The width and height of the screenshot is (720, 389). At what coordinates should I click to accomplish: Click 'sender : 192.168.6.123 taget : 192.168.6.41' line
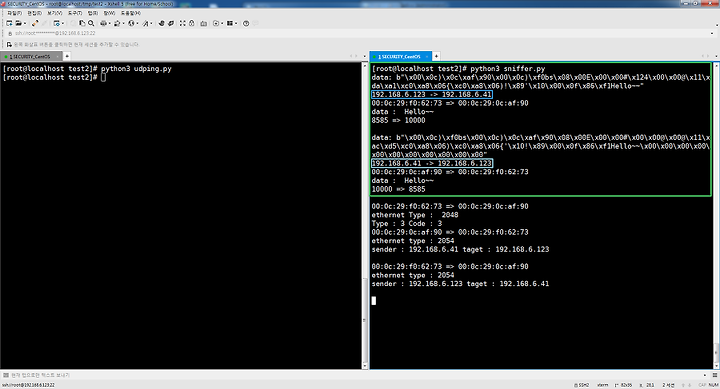point(461,284)
